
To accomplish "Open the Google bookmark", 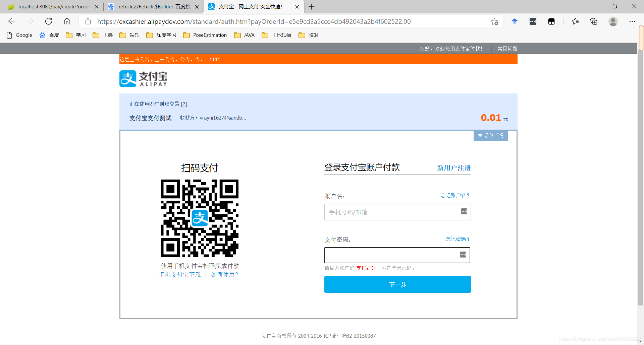I will pos(19,35).
